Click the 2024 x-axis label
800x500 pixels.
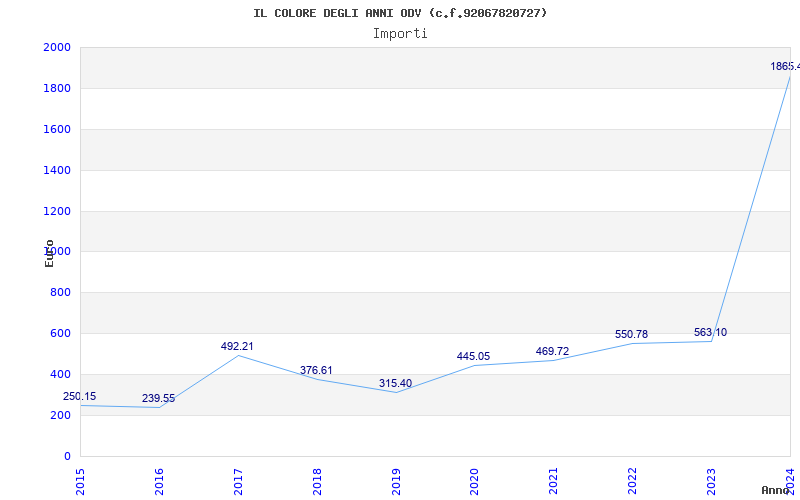[790, 481]
